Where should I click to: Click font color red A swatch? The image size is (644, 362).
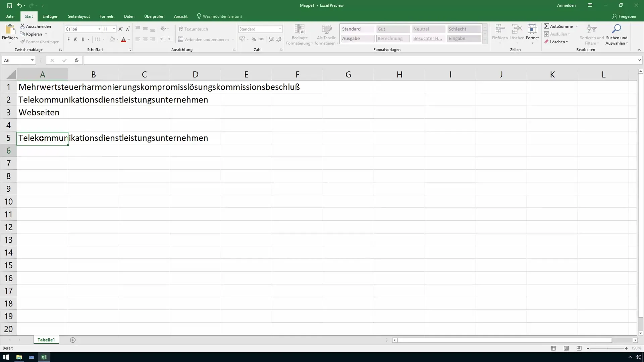click(123, 39)
